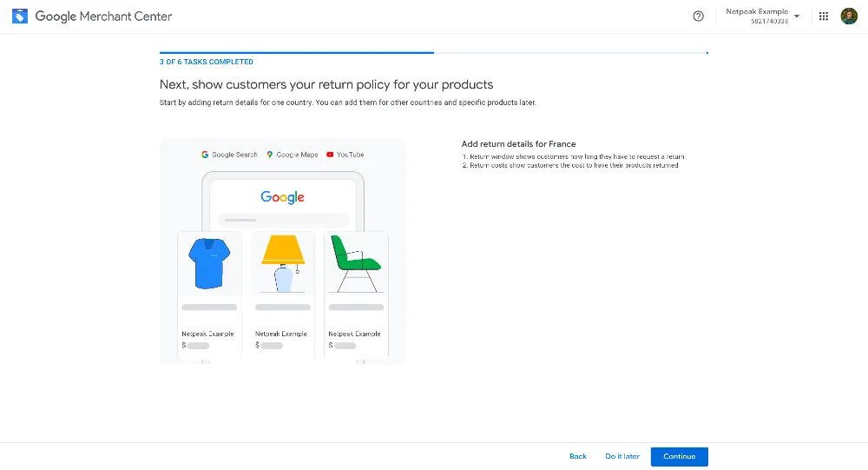Expand the Netpeak Example account dropdown
Screen dimensions: 868x470
[x=797, y=17]
